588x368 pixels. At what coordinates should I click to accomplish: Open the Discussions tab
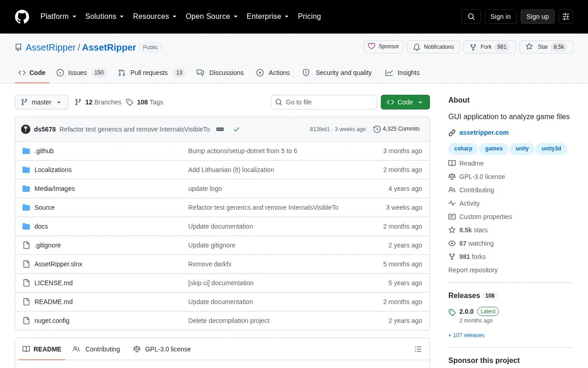[x=220, y=73]
